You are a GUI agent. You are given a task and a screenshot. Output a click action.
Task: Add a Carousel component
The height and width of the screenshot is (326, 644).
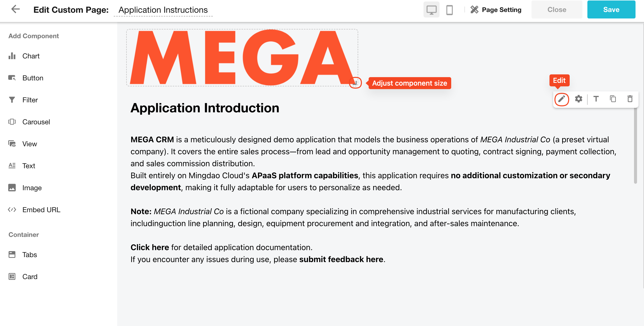[36, 122]
